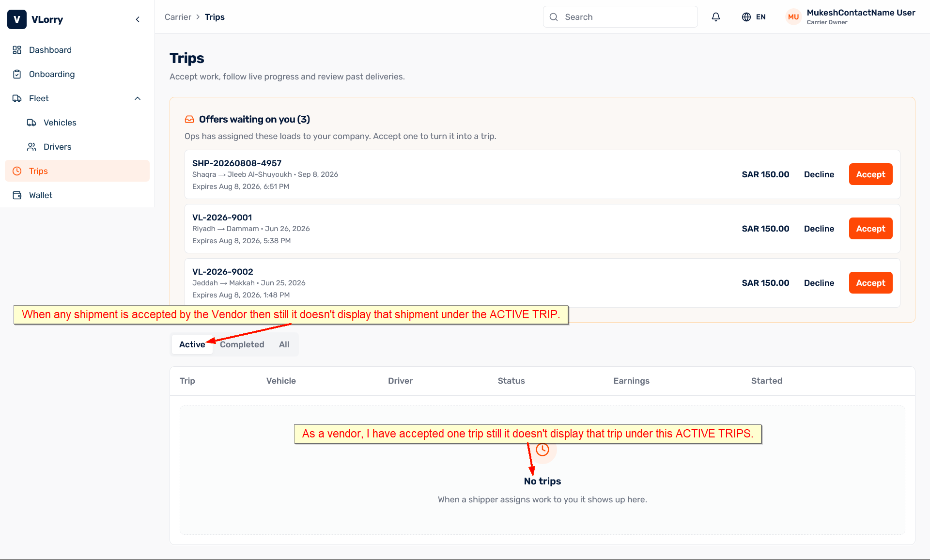The width and height of the screenshot is (930, 560).
Task: Click the Jeddah to Makkah route text
Action: (223, 283)
